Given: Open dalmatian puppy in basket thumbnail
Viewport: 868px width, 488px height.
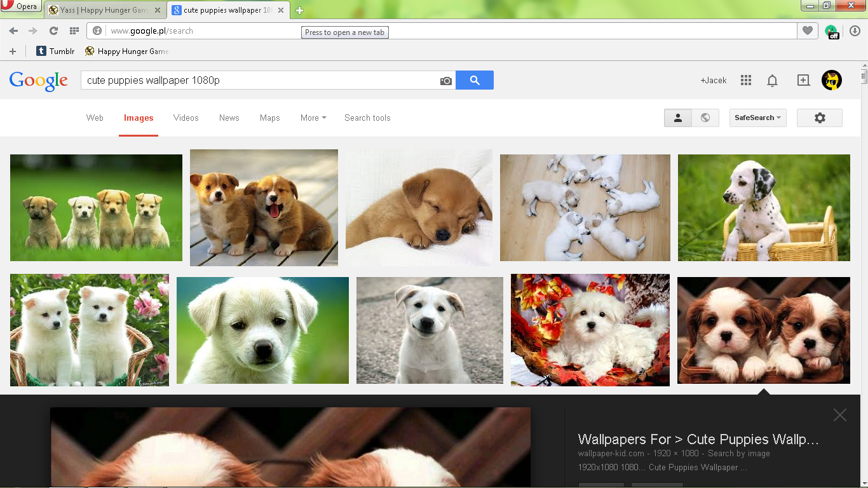Looking at the screenshot, I should (764, 208).
